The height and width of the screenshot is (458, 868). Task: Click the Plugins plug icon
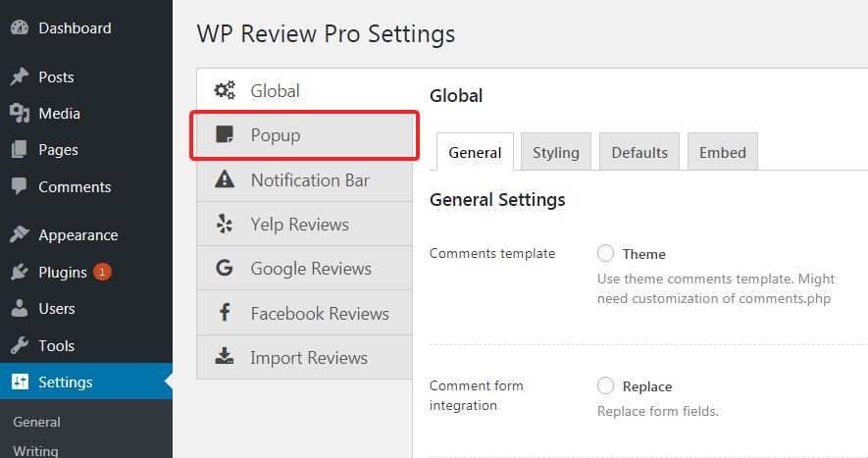20,272
